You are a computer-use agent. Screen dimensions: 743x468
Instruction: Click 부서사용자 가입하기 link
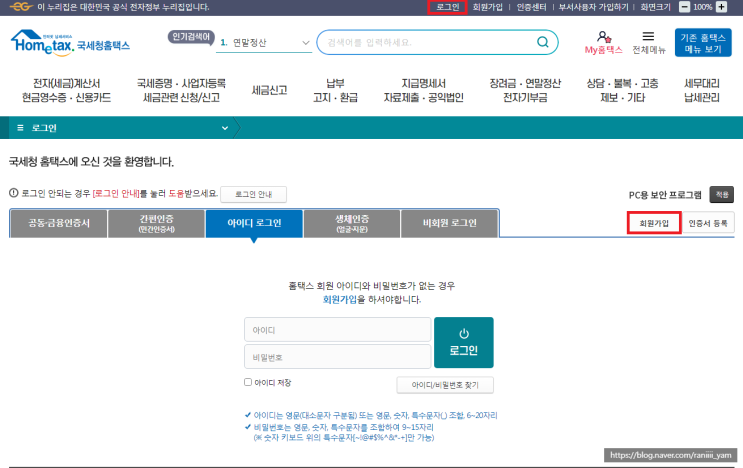pyautogui.click(x=593, y=7)
